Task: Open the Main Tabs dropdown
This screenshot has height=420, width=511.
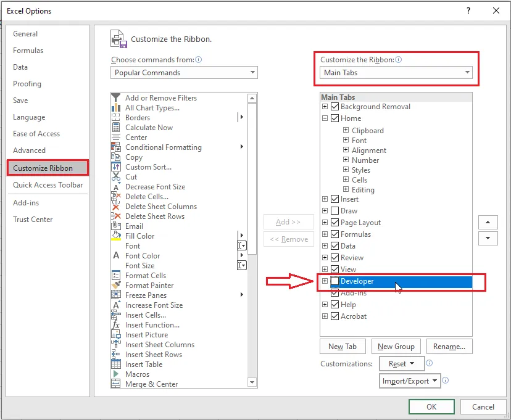Action: [396, 72]
